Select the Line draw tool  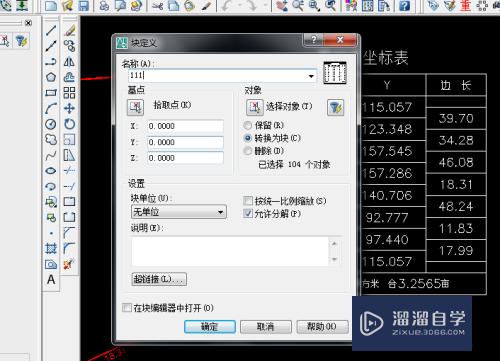[x=51, y=30]
